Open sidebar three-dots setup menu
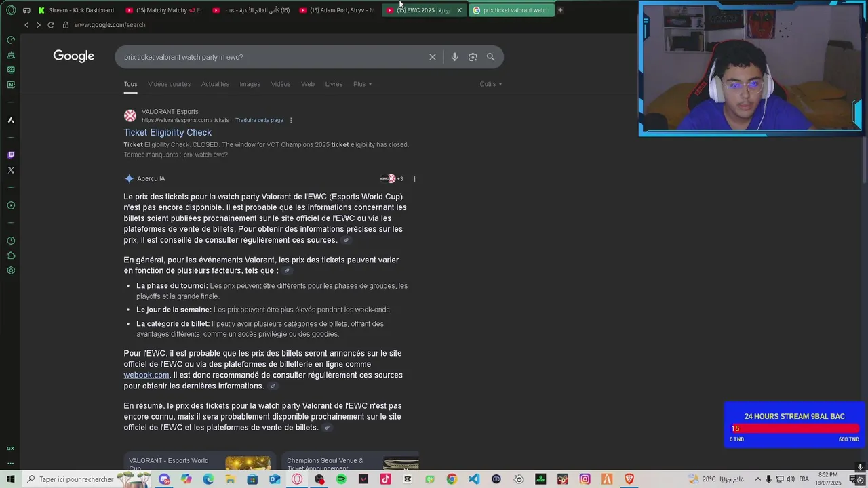Screen dimensions: 868x488 (11, 464)
